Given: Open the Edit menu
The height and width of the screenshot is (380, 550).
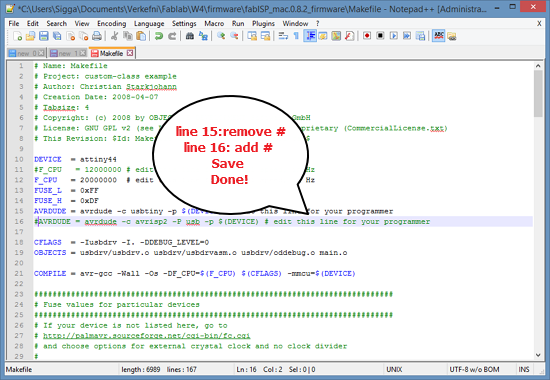Looking at the screenshot, I should [33, 24].
